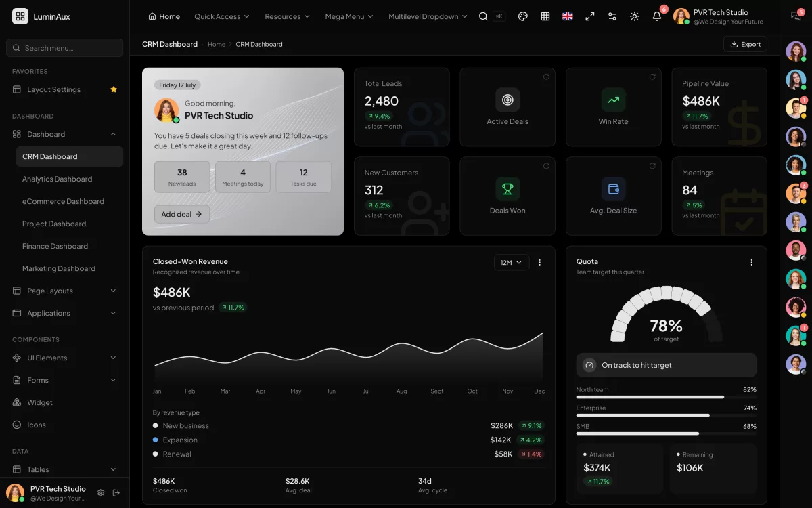Open the Multilevel Dropdown menu
Image resolution: width=812 pixels, height=508 pixels.
click(x=428, y=16)
